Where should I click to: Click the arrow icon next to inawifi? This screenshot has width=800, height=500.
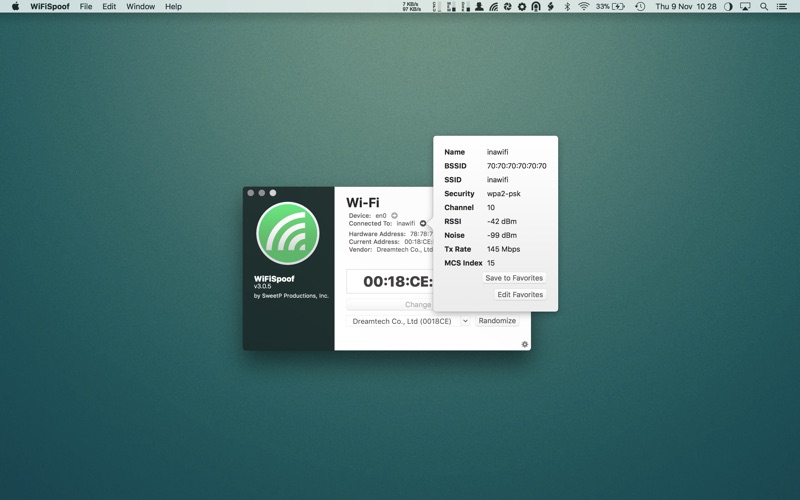(423, 224)
